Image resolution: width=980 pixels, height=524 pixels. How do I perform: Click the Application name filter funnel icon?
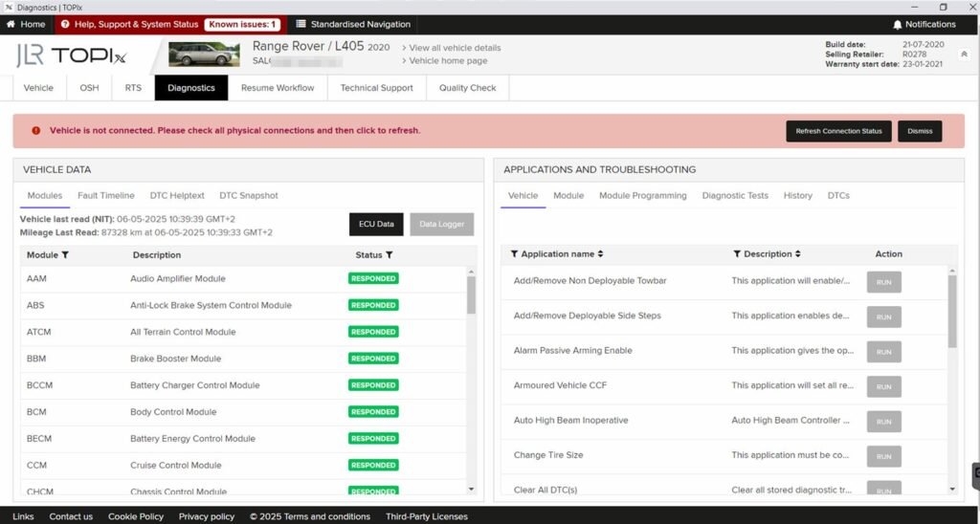[515, 254]
